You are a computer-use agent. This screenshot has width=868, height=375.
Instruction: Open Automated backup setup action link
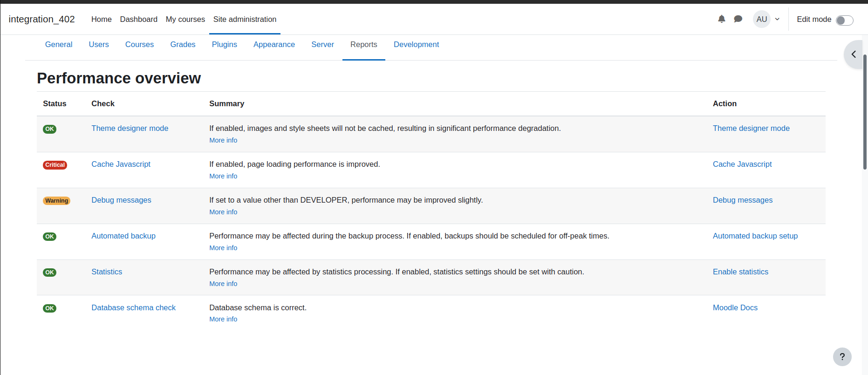755,236
